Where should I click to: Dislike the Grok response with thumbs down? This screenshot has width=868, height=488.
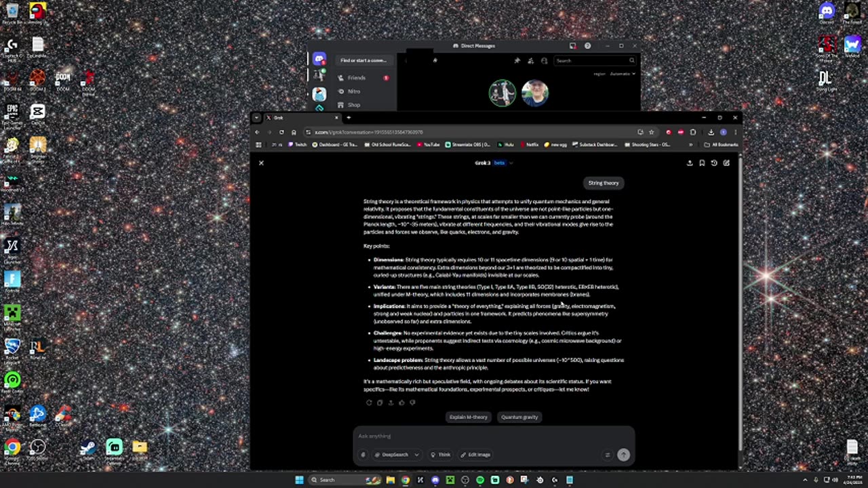click(412, 403)
